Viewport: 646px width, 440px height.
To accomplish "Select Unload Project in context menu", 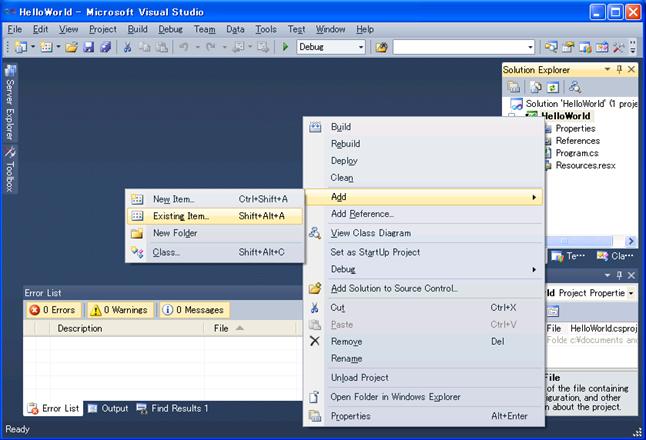I will (x=424, y=377).
